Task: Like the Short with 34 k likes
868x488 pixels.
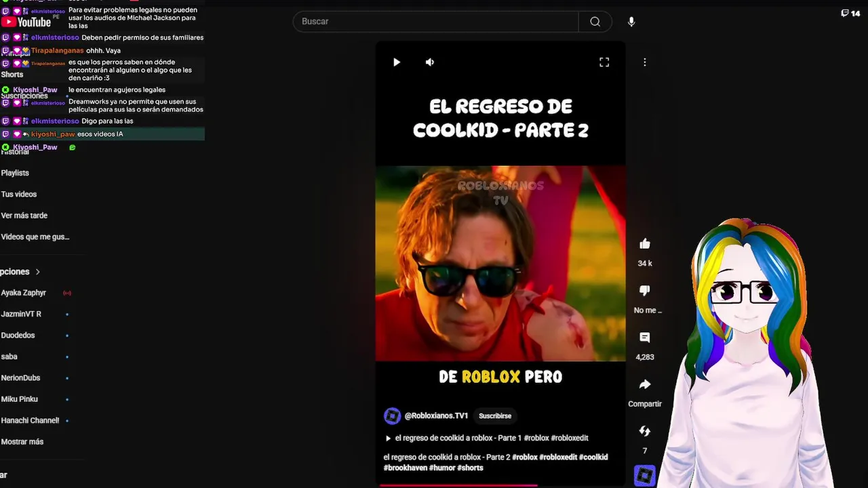Action: coord(645,244)
